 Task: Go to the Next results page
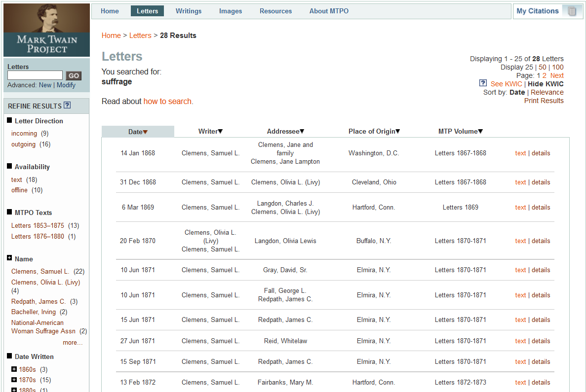(557, 75)
